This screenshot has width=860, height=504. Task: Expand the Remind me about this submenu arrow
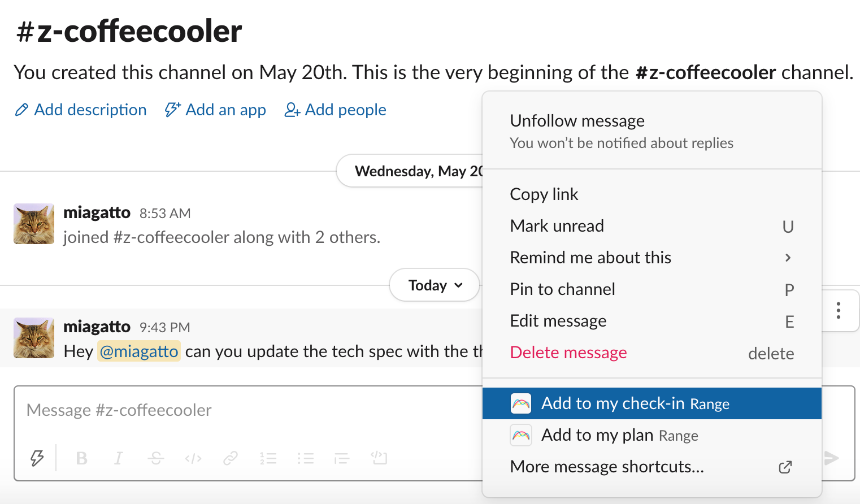pos(788,258)
